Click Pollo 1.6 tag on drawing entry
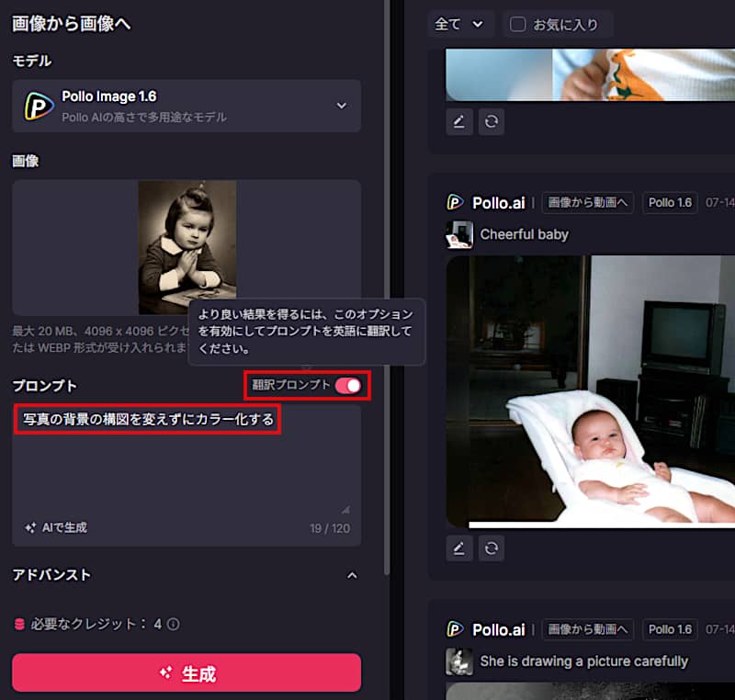The image size is (735, 700). [x=670, y=629]
